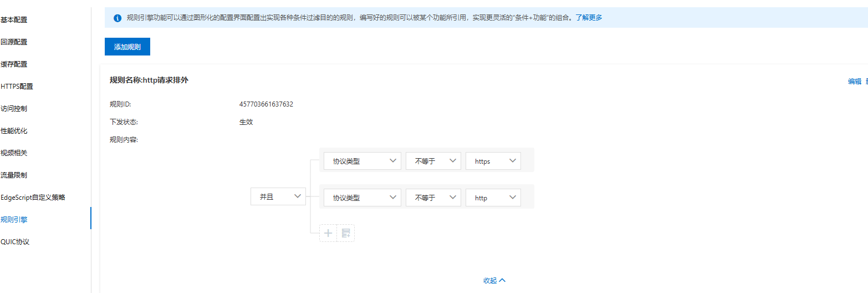The height and width of the screenshot is (293, 868).
Task: Expand the 协议类型 dropdown in the first condition
Action: point(362,161)
